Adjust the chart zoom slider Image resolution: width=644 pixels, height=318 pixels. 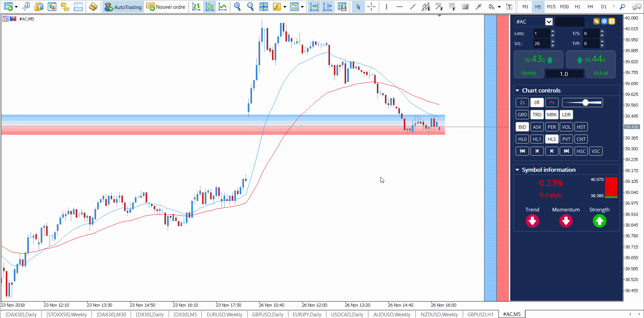[x=582, y=103]
